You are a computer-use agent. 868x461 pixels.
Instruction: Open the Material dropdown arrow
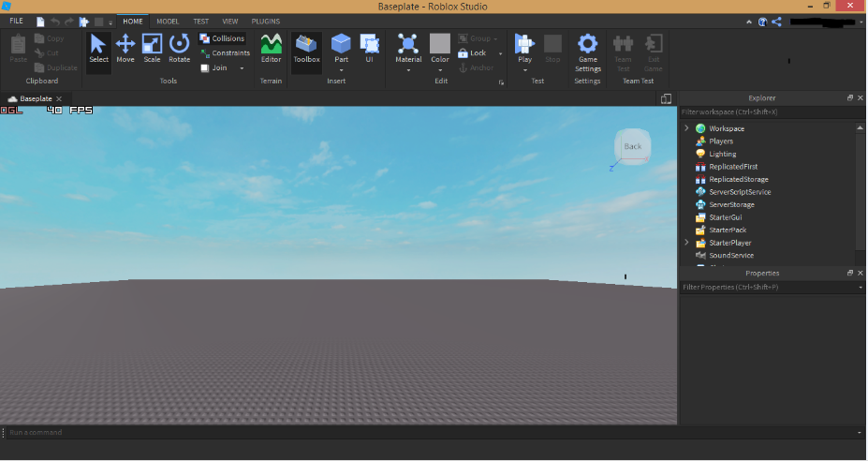[x=408, y=70]
